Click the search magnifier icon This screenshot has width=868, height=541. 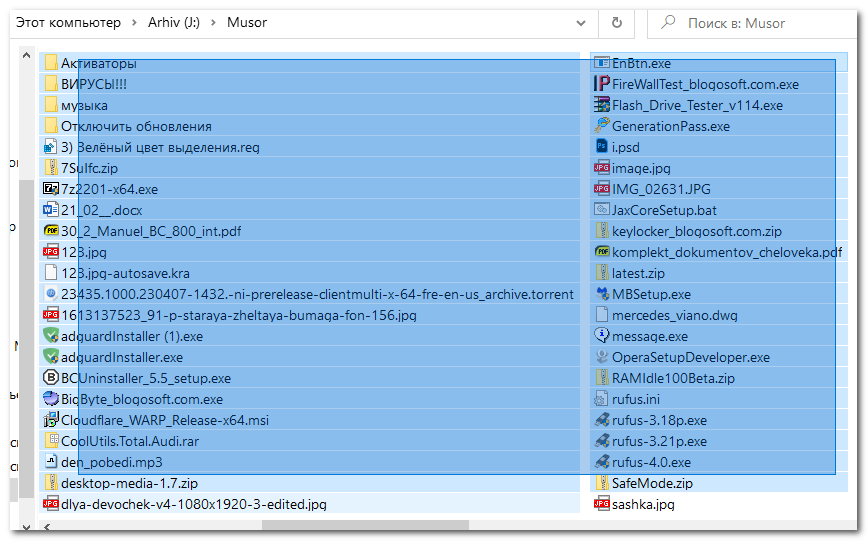point(668,22)
